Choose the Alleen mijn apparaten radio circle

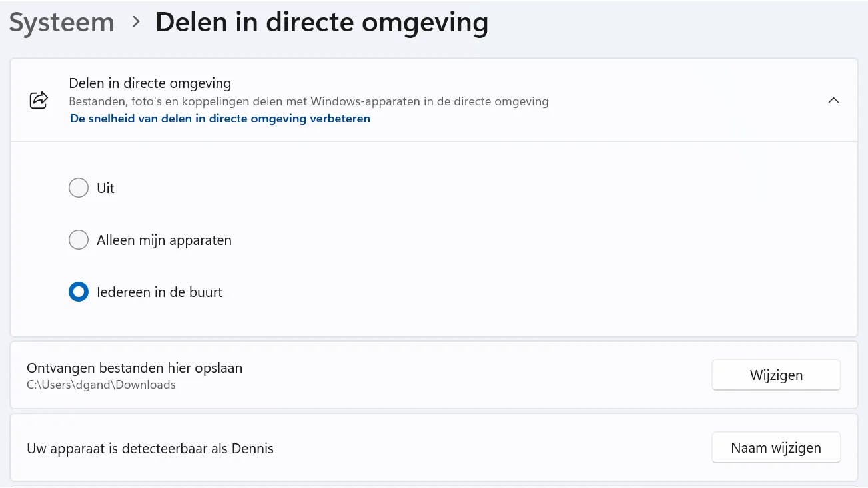pyautogui.click(x=79, y=240)
